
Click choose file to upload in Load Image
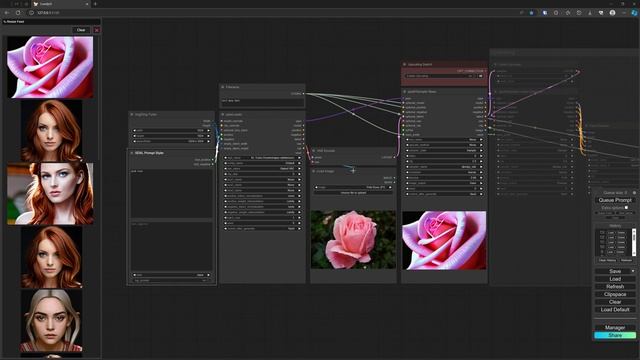353,193
